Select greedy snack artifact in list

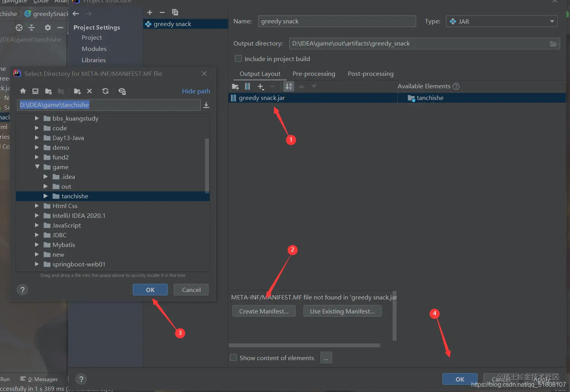click(x=186, y=24)
